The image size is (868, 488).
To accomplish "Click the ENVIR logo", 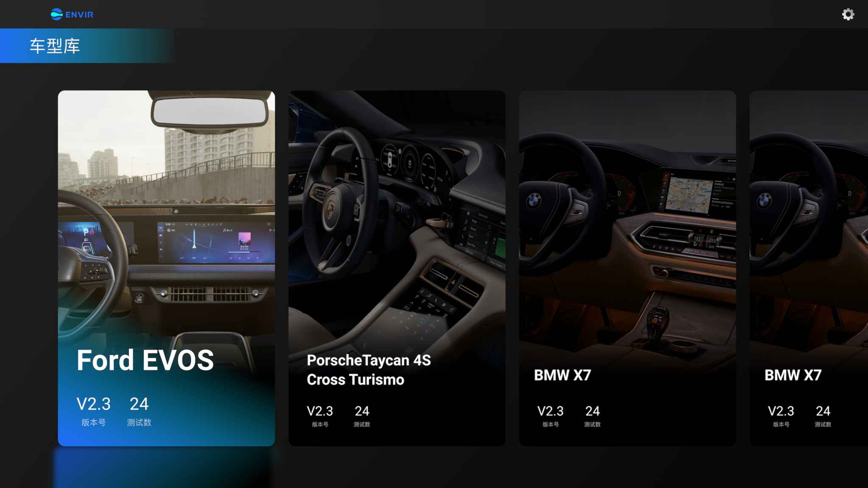I will [72, 14].
